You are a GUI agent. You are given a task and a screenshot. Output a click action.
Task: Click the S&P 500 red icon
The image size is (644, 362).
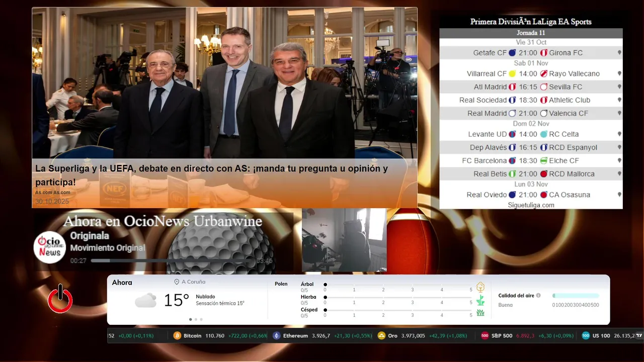tap(485, 336)
